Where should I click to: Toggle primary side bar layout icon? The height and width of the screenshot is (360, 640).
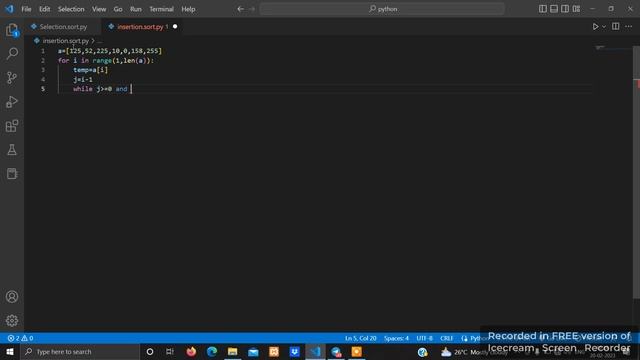(x=542, y=9)
